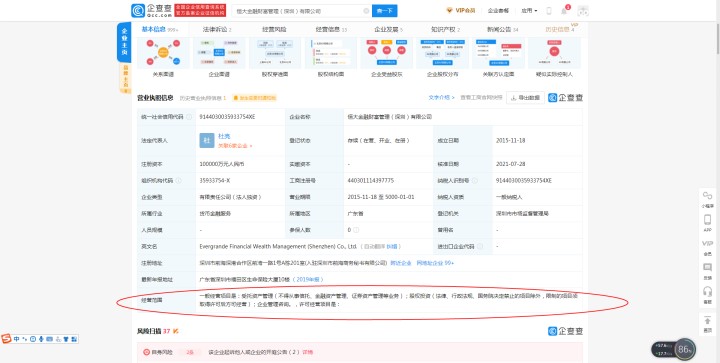Click the user avatar in the header
The width and height of the screenshot is (720, 363).
click(x=583, y=11)
